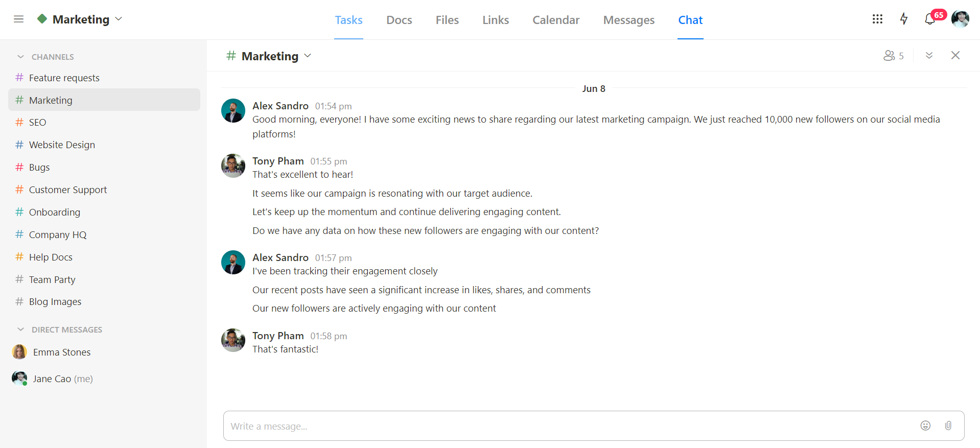Open the apps grid icon
This screenshot has height=448, width=980.
click(x=878, y=19)
